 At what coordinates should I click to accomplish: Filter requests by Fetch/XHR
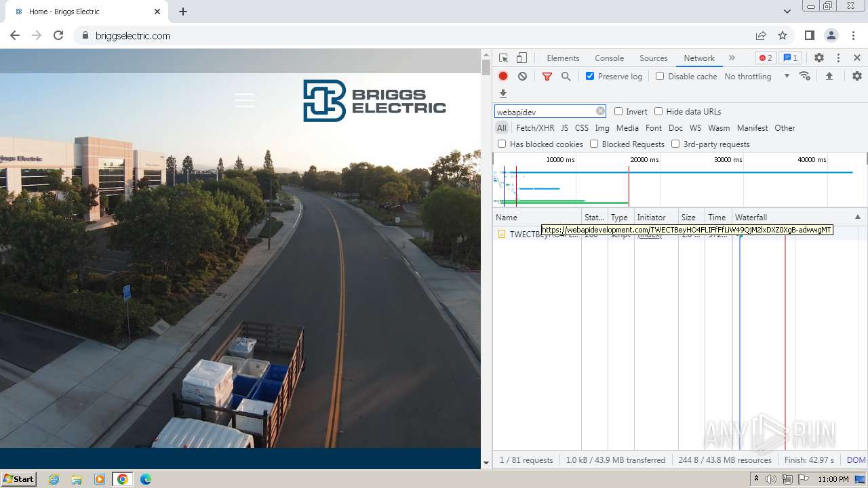click(x=535, y=128)
